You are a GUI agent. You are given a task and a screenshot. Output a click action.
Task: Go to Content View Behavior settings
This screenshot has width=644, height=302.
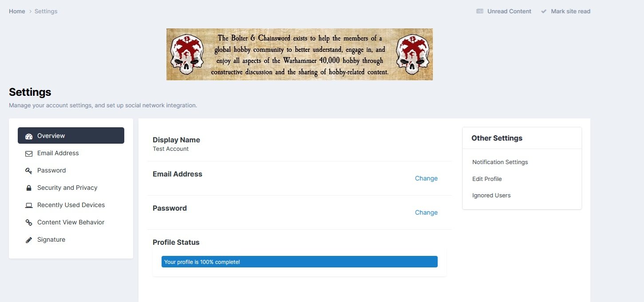71,223
